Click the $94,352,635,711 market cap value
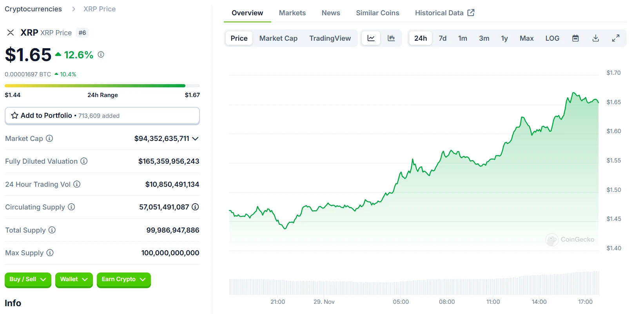Screen dimensions: 644x314 point(161,139)
